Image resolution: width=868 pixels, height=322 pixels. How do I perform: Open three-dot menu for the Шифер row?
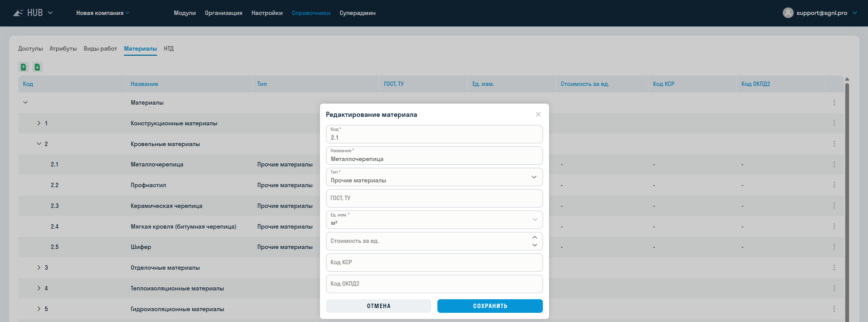[834, 247]
